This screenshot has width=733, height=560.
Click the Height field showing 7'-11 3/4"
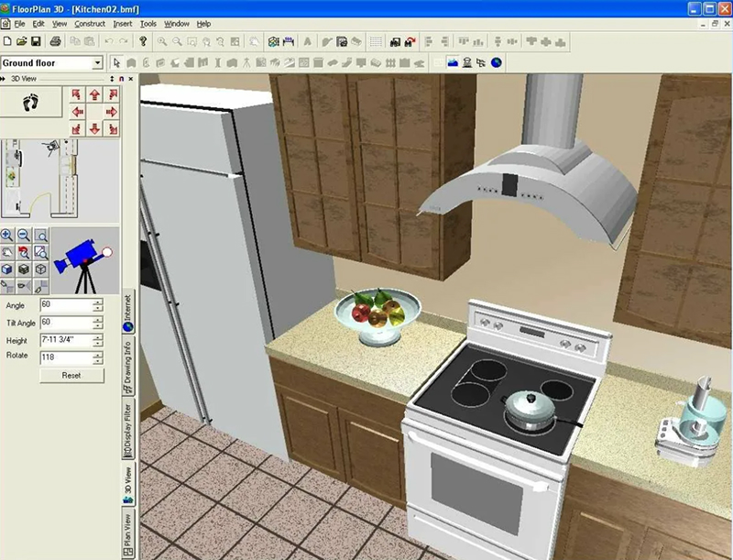click(66, 340)
